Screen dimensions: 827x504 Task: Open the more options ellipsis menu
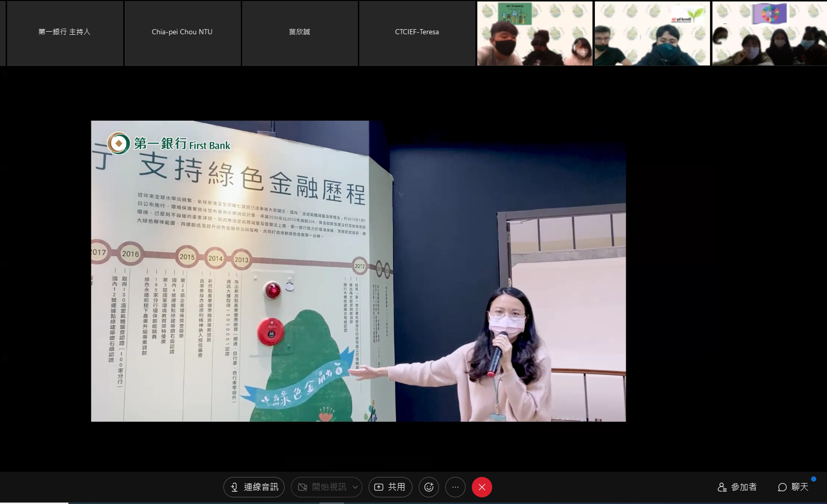(x=455, y=487)
